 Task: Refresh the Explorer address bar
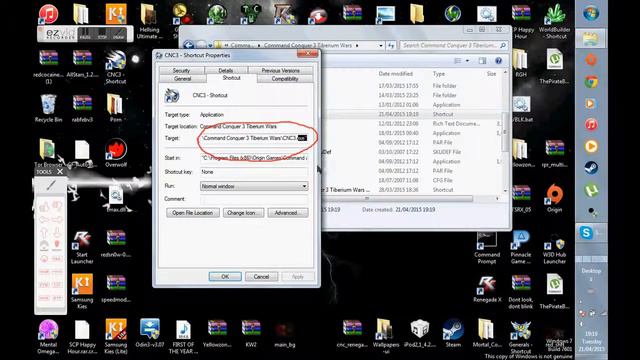391,45
